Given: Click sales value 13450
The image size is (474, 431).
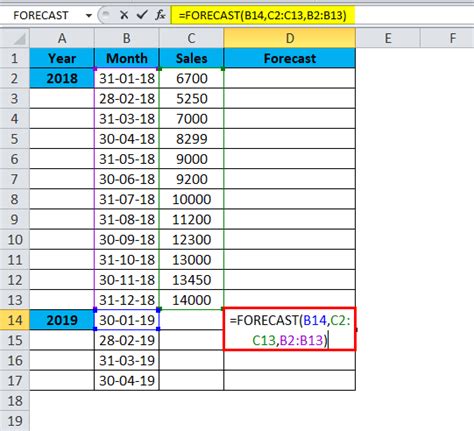Looking at the screenshot, I should click(191, 280).
